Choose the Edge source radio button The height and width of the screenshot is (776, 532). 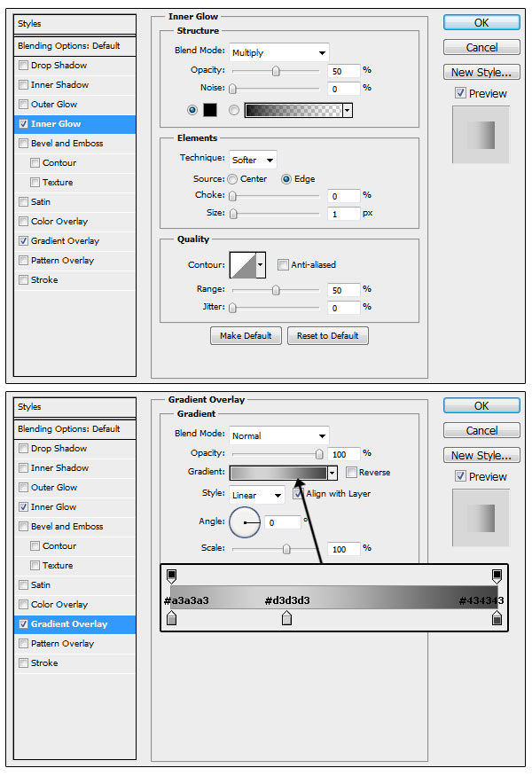point(286,179)
